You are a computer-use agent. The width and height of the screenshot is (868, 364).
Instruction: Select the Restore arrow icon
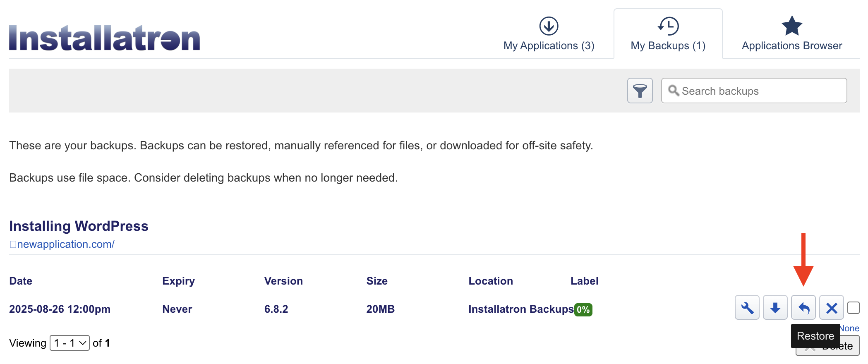coord(803,307)
